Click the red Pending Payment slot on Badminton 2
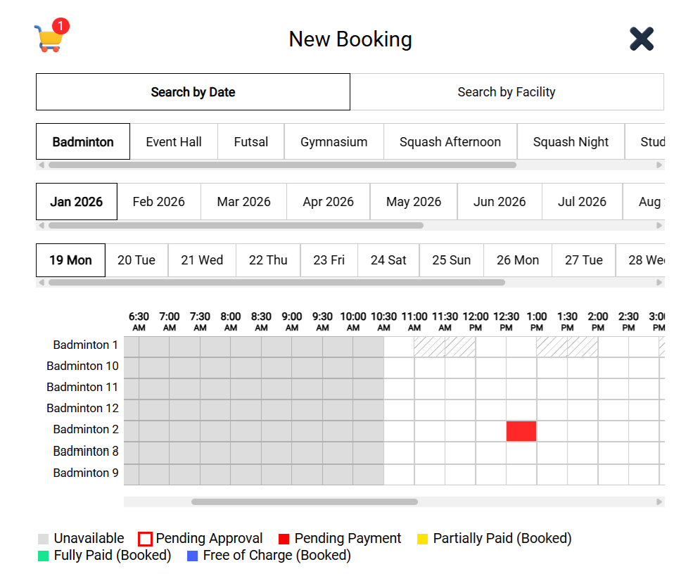The height and width of the screenshot is (588, 700). point(521,430)
